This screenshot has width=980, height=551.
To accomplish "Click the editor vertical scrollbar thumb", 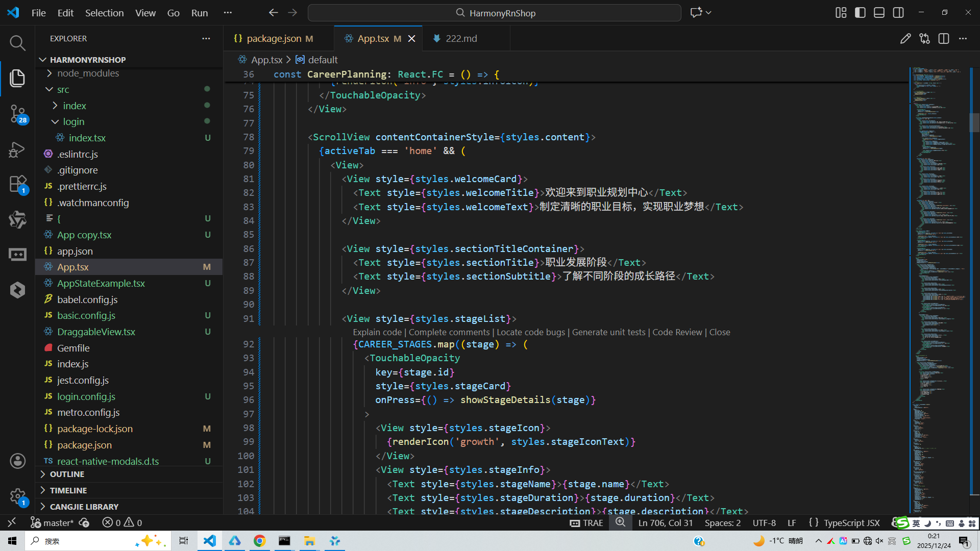I will tap(974, 122).
